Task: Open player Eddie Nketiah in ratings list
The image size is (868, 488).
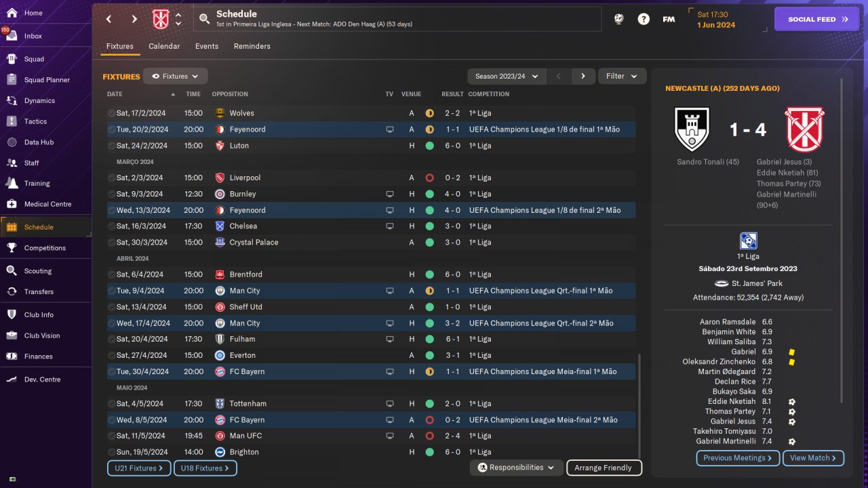Action: (730, 402)
